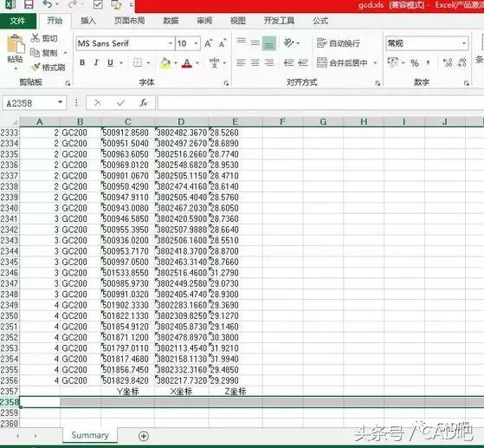Click inside the formula bar
This screenshot has height=448, width=484.
pyautogui.click(x=320, y=102)
